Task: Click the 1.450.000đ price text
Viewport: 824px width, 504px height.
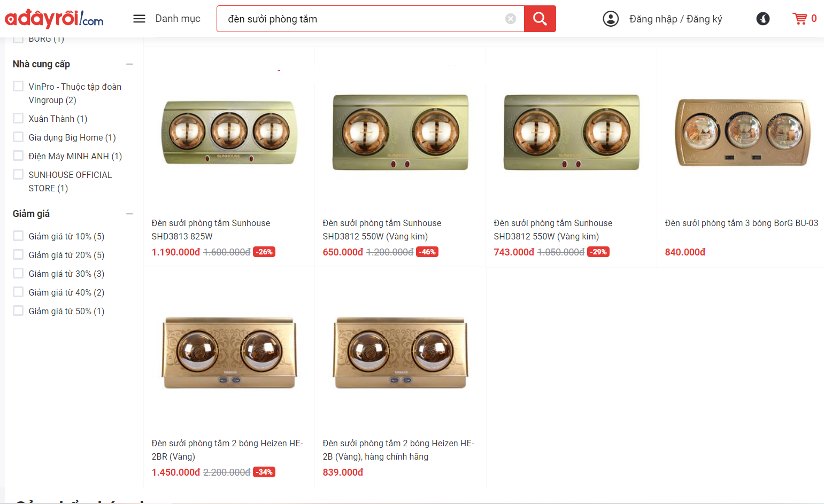Action: 176,472
